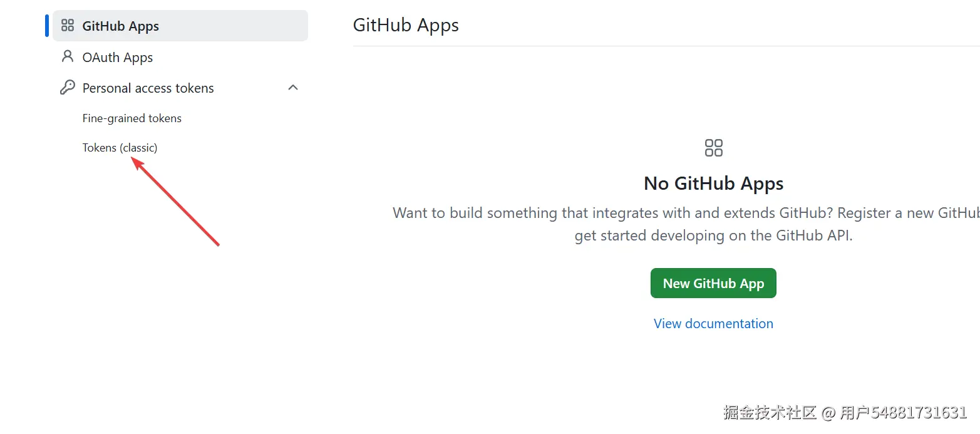The height and width of the screenshot is (434, 980).
Task: Collapse Personal access tokens using the chevron
Action: [x=292, y=88]
